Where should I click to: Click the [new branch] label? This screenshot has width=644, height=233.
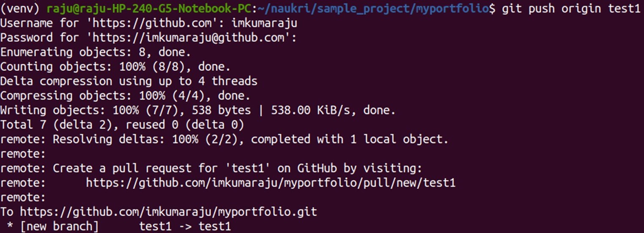[x=59, y=226]
